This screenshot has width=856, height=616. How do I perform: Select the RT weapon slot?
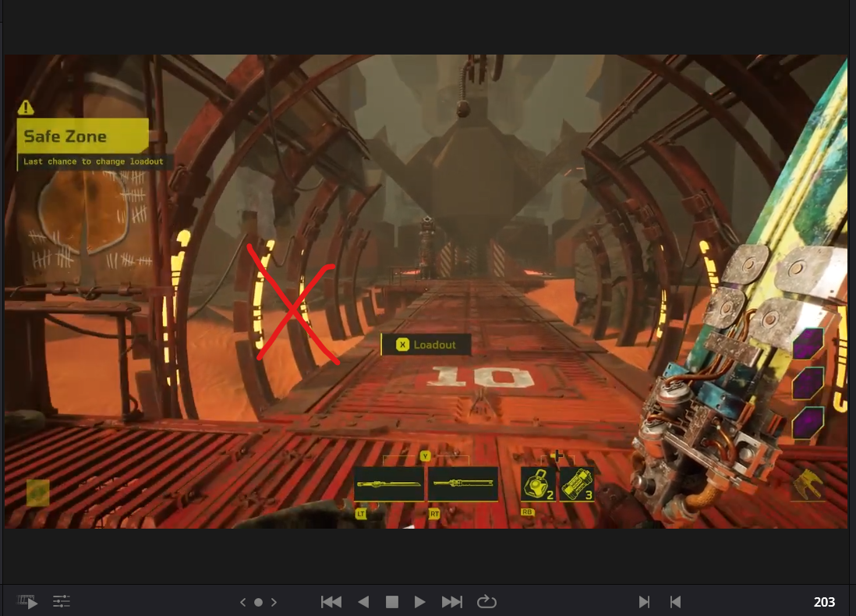(463, 484)
